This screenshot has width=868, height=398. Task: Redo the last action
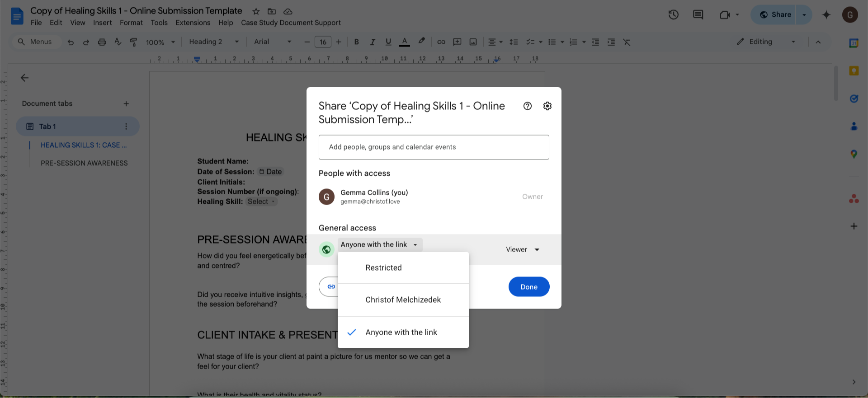click(x=86, y=42)
